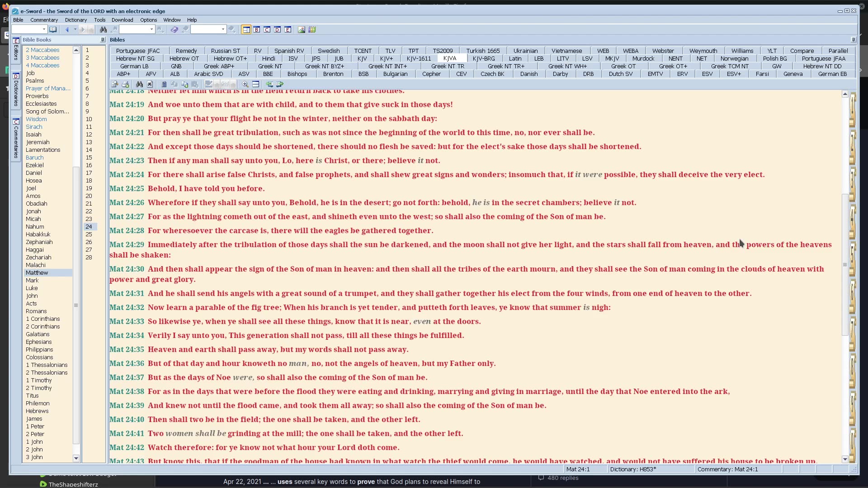Open the Commentary menu
The width and height of the screenshot is (868, 488).
click(x=44, y=20)
